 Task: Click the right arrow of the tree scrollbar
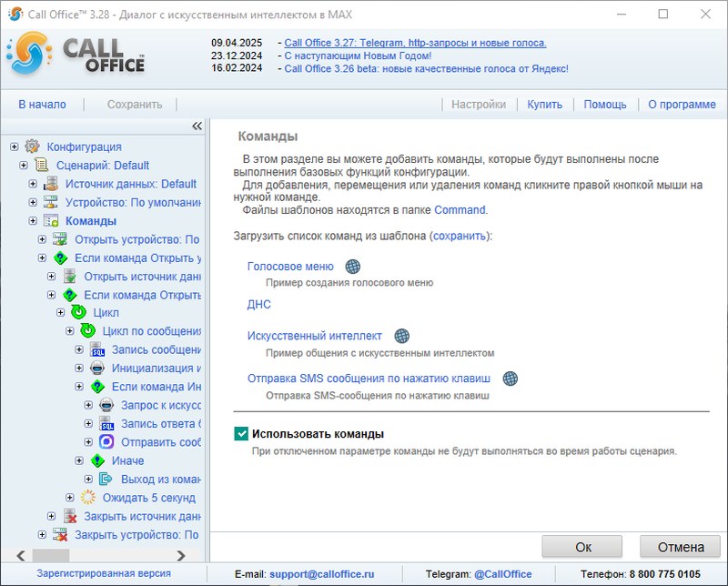coord(181,555)
